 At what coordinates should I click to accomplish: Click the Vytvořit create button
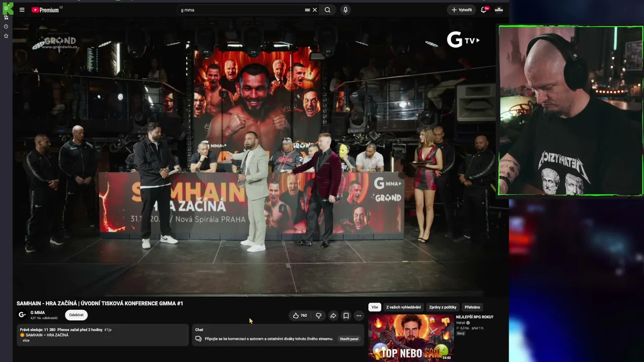[461, 10]
